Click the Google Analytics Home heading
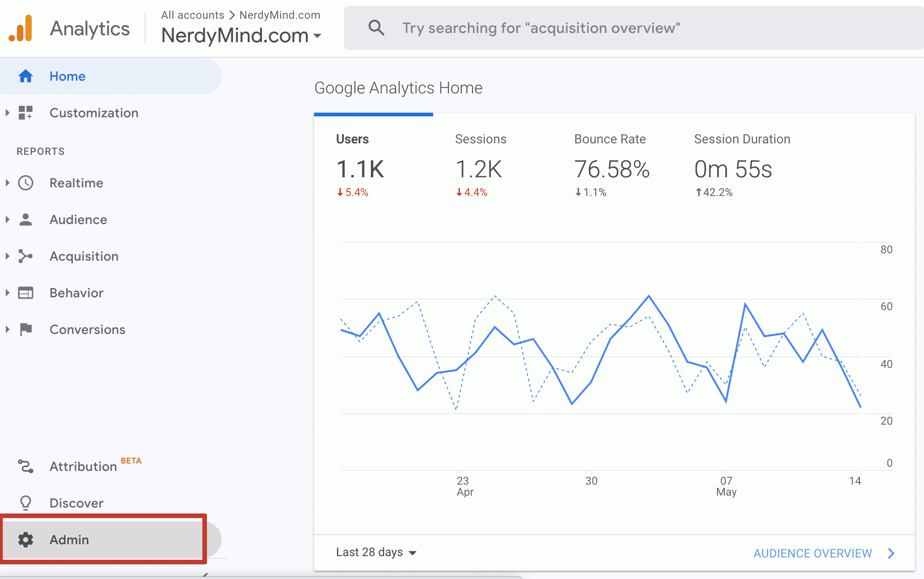Image resolution: width=924 pixels, height=579 pixels. 398,87
